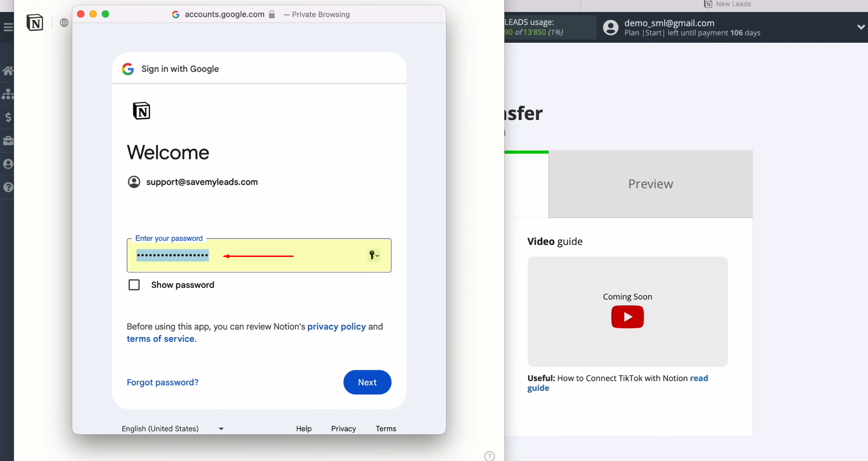Screen dimensions: 868x461
Task: Click the Notion icon on the New Leads tab
Action: [708, 4]
